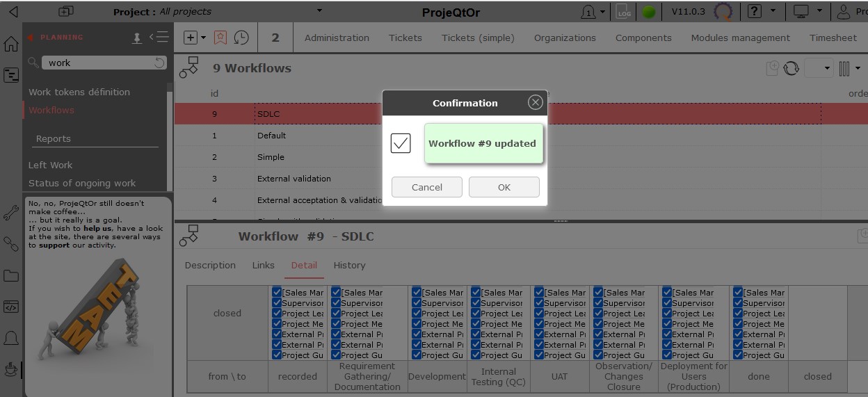The height and width of the screenshot is (397, 868).
Task: Click OK in the Confirmation dialog
Action: (504, 187)
